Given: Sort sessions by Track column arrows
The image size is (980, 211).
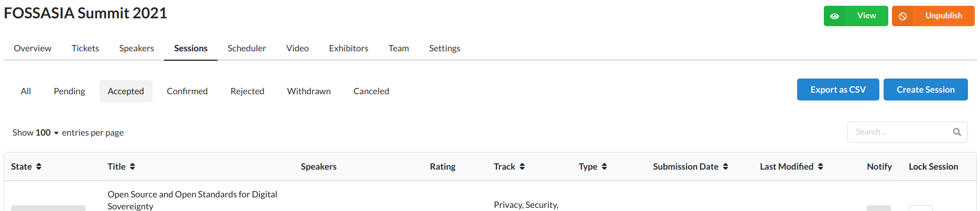Looking at the screenshot, I should click(522, 166).
